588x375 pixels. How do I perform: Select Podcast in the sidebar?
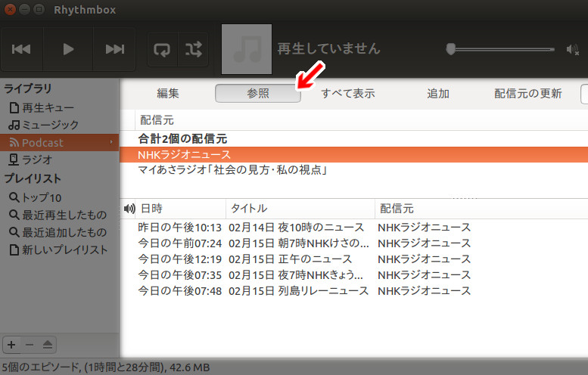click(59, 142)
